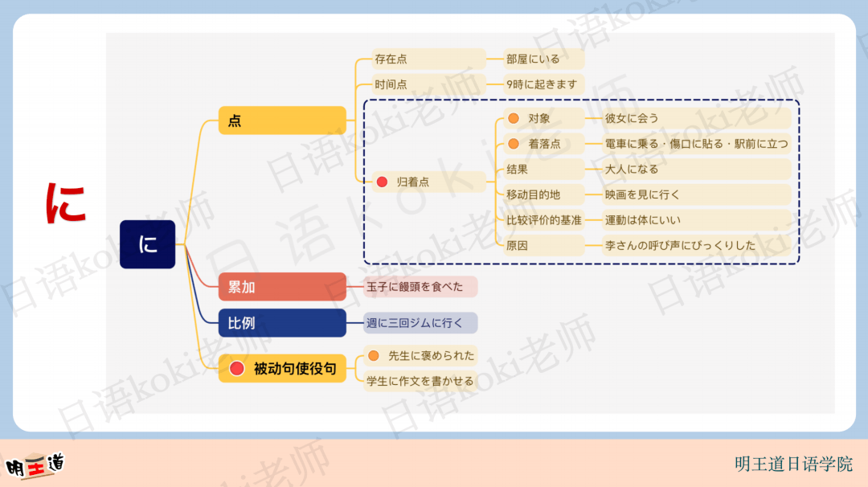Select the 点 branch node

click(x=282, y=120)
